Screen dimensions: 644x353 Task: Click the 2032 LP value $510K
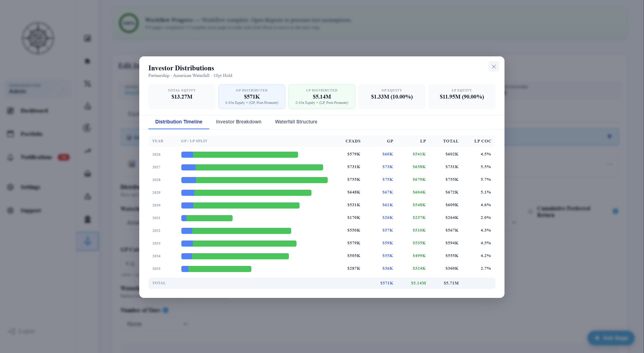419,230
